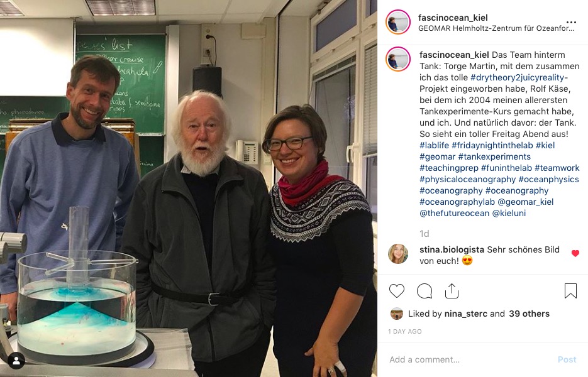Open stina.biologista's avatar
This screenshot has width=588, height=377.
pyautogui.click(x=398, y=254)
